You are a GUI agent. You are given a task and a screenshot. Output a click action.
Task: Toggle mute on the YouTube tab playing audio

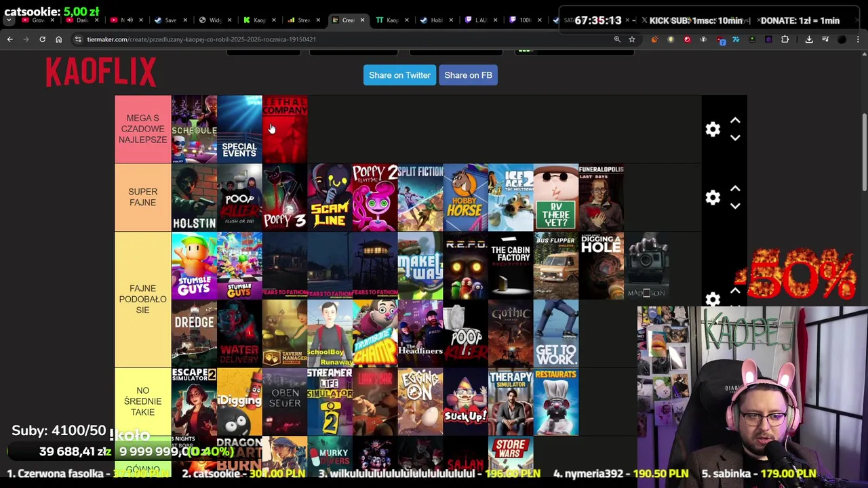[130, 20]
